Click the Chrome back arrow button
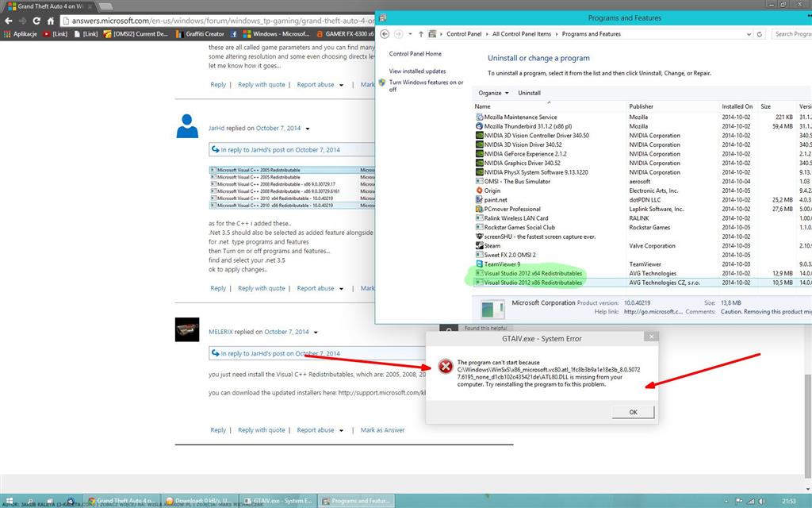Viewport: 812px width, 508px height. [x=8, y=21]
